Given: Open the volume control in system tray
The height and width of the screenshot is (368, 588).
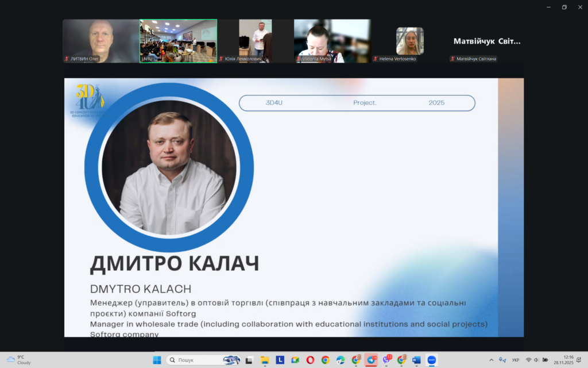Looking at the screenshot, I should click(x=536, y=360).
